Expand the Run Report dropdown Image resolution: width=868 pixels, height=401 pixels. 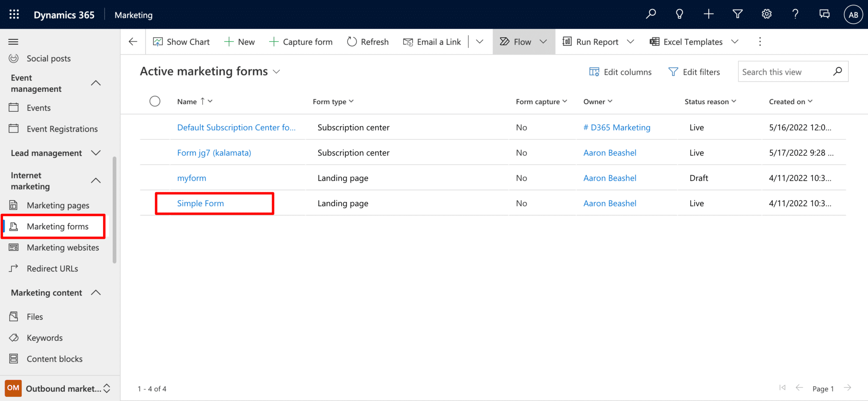(632, 41)
